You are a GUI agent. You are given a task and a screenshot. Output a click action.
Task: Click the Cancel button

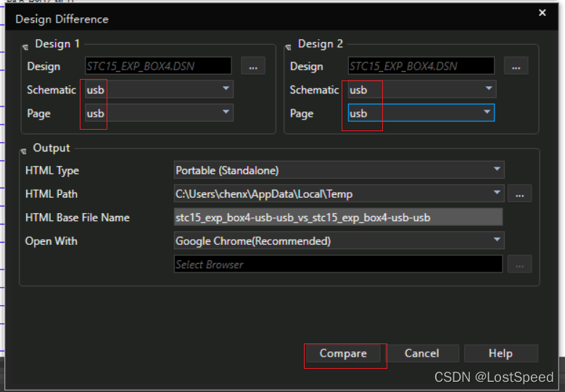[421, 354]
